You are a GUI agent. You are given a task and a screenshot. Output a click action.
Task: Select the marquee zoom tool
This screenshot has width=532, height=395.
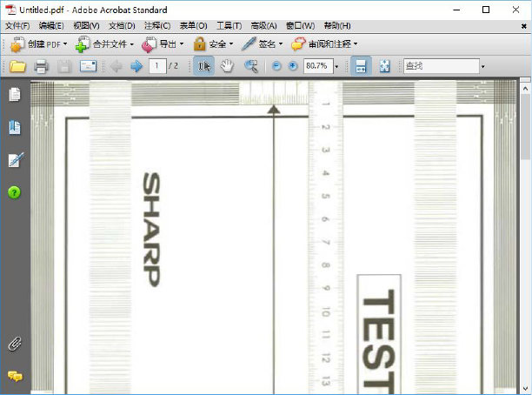click(251, 66)
